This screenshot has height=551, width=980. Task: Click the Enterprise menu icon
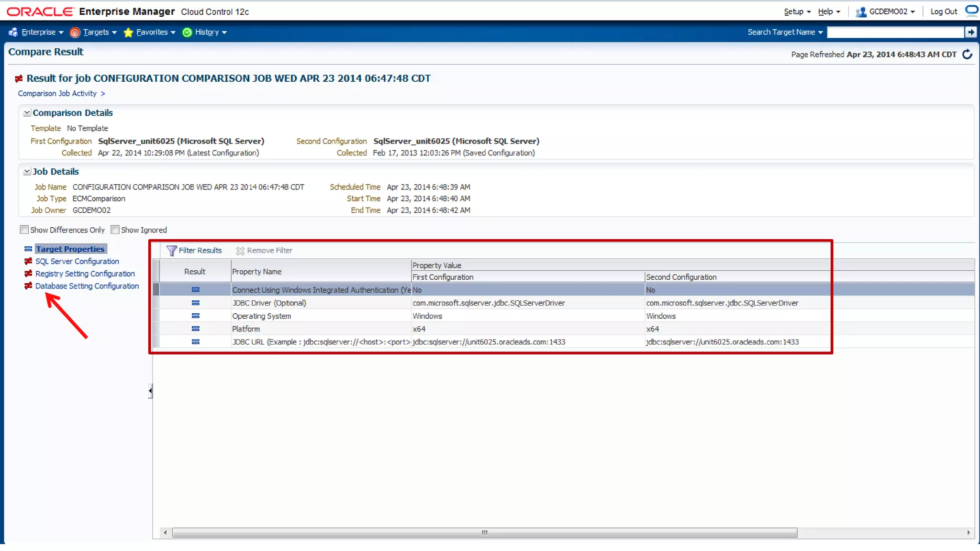tap(13, 32)
